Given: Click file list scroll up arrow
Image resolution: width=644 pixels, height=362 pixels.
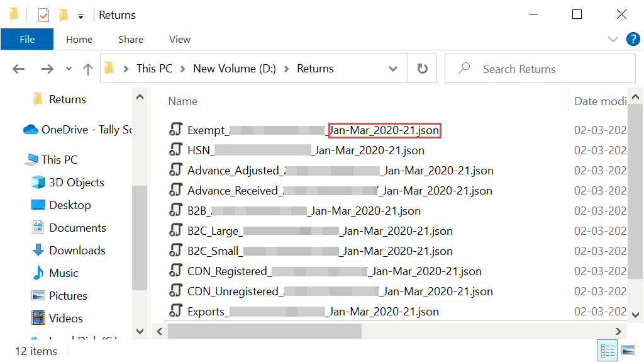Looking at the screenshot, I should 635,97.
